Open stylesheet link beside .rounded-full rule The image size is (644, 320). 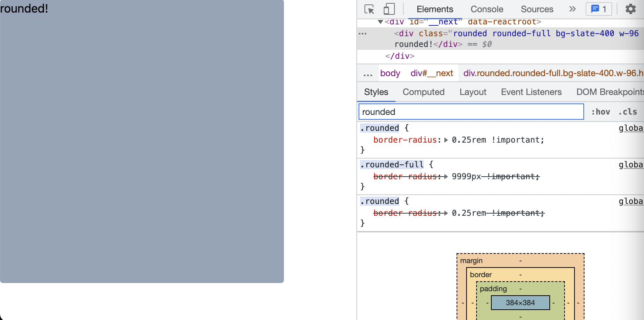tap(631, 164)
